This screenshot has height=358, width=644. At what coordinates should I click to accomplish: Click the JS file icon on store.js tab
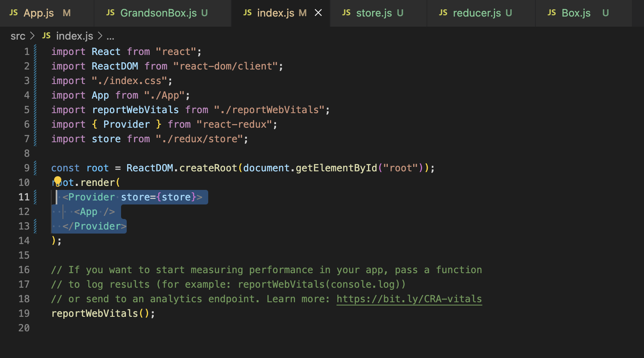click(x=346, y=13)
